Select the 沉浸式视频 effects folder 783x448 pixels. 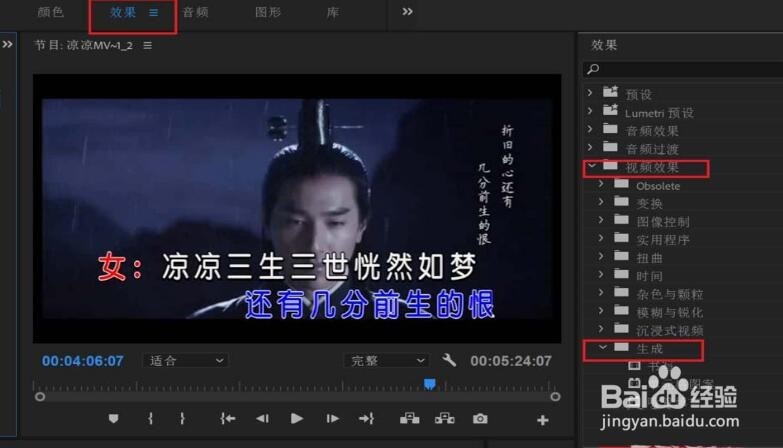[x=669, y=331]
